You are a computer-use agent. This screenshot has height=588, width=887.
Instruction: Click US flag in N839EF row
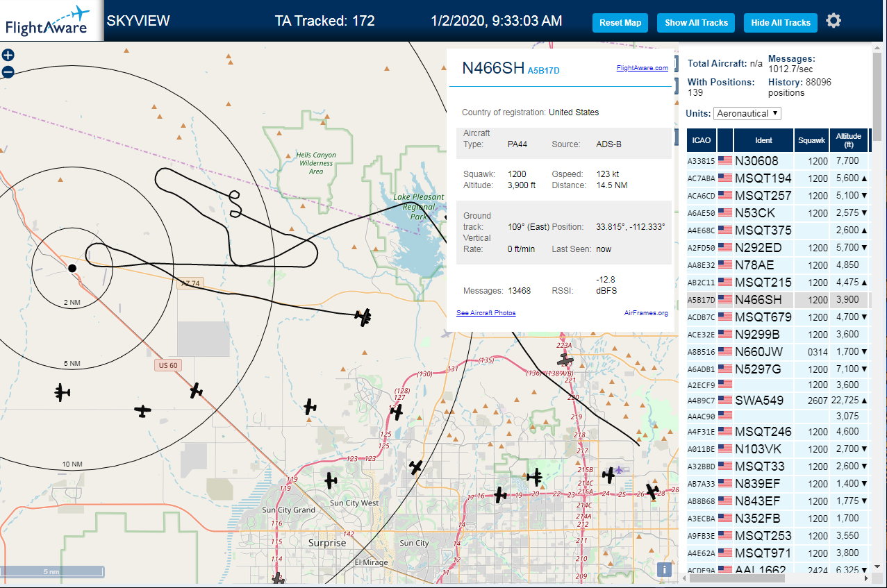point(725,483)
